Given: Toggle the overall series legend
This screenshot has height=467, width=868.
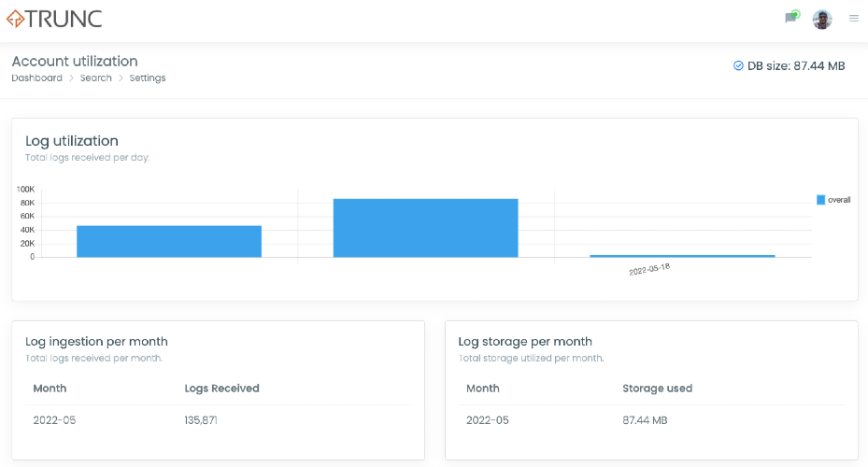Looking at the screenshot, I should [x=833, y=200].
